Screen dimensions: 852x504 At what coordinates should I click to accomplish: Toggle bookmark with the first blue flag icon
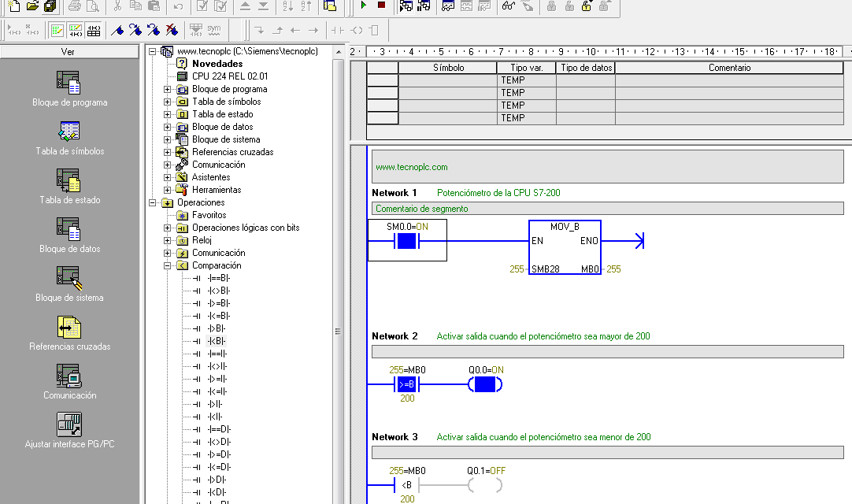coord(117,31)
